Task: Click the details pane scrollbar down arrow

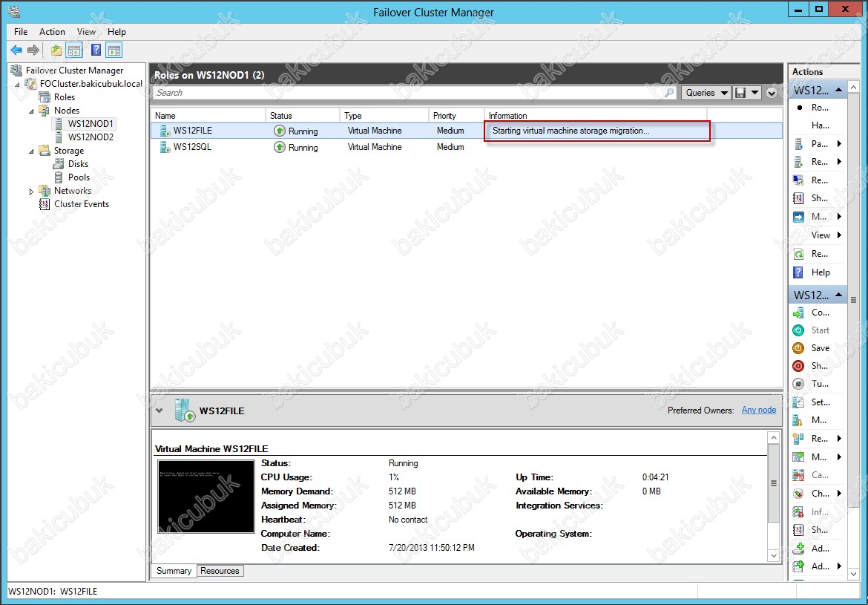Action: [x=774, y=556]
